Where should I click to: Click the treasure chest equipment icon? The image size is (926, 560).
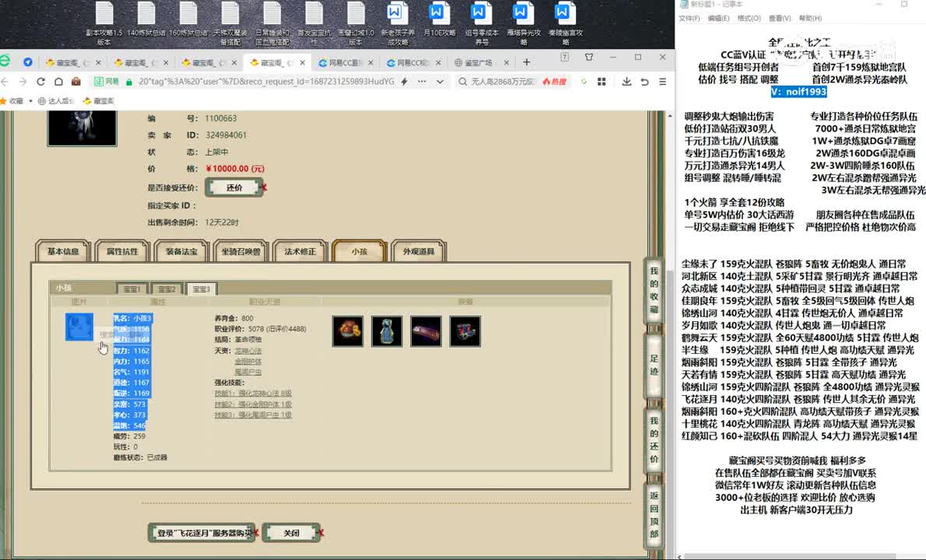(465, 331)
